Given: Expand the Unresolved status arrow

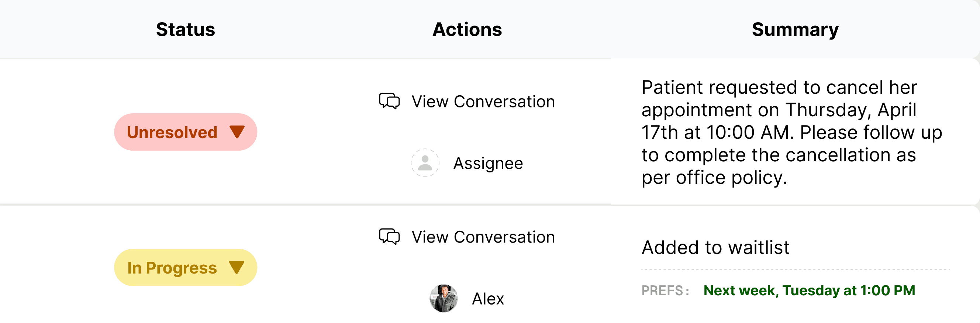Looking at the screenshot, I should tap(237, 132).
